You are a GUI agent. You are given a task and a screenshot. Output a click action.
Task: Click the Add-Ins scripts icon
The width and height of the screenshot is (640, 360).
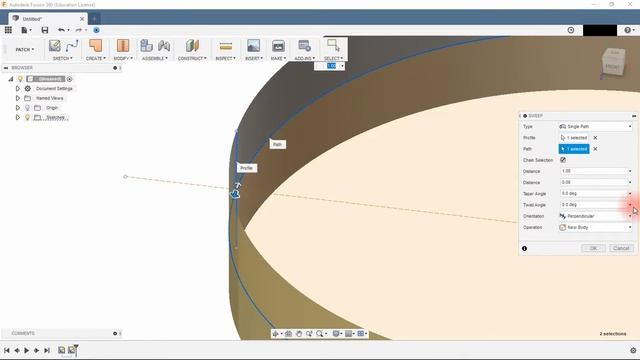(x=304, y=46)
